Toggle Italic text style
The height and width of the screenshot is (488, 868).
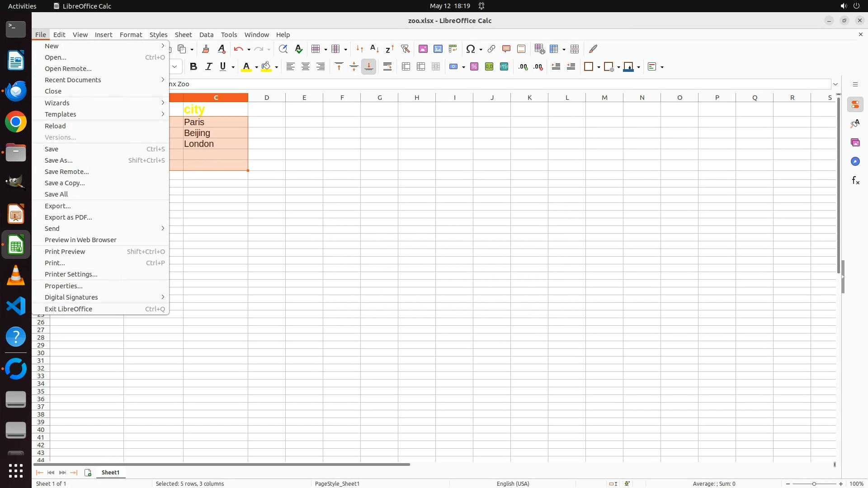point(208,67)
